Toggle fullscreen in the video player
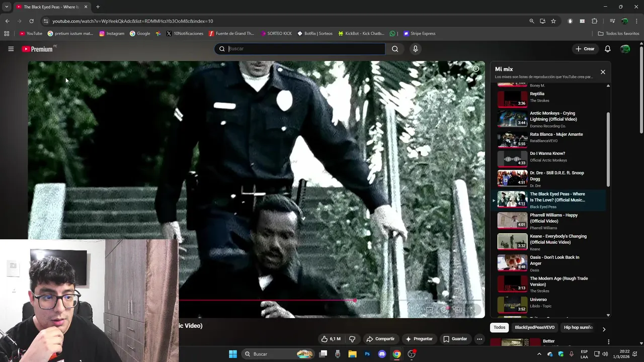The image size is (644, 362). click(x=472, y=310)
